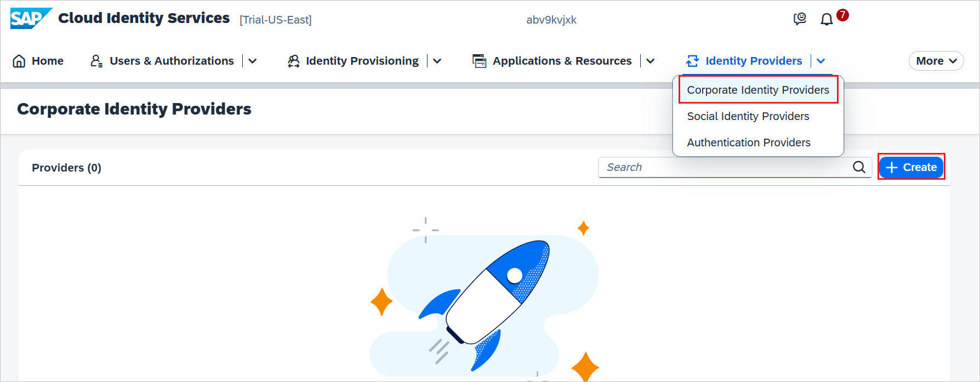This screenshot has width=980, height=382.
Task: Click the Identity Providers arrows icon
Action: pyautogui.click(x=693, y=61)
